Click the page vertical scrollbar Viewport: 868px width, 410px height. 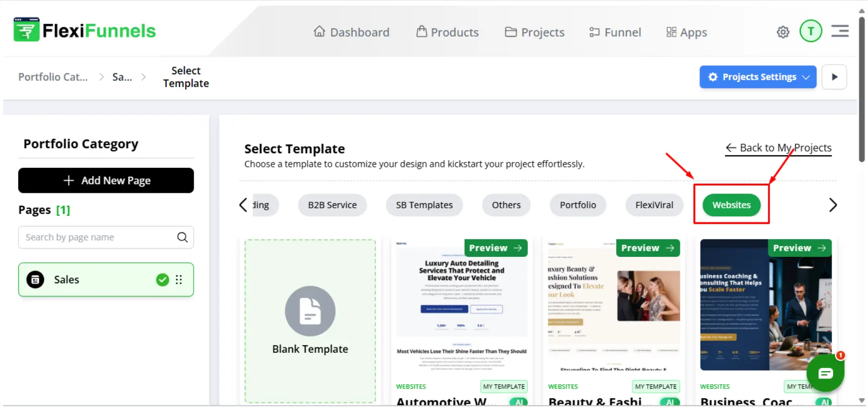coord(862,89)
